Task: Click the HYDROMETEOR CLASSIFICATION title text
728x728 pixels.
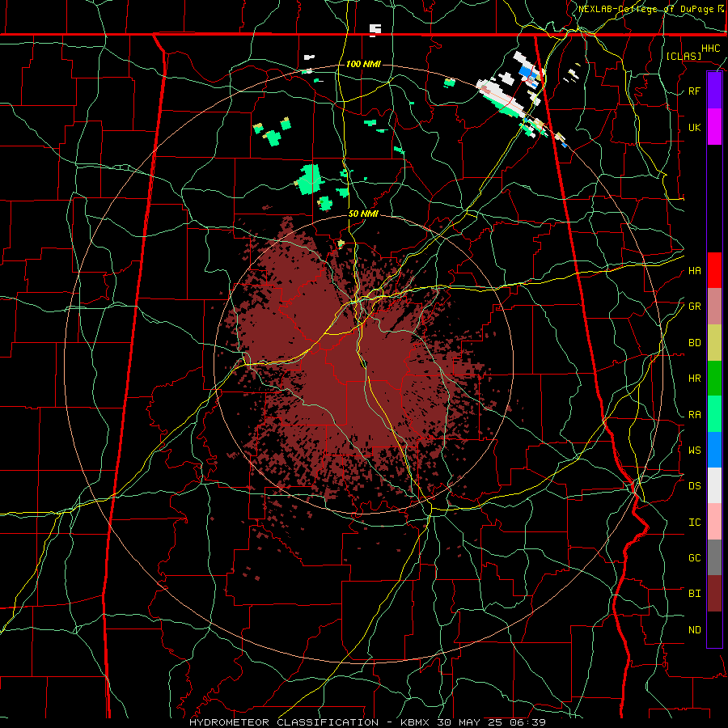Action: pyautogui.click(x=284, y=722)
